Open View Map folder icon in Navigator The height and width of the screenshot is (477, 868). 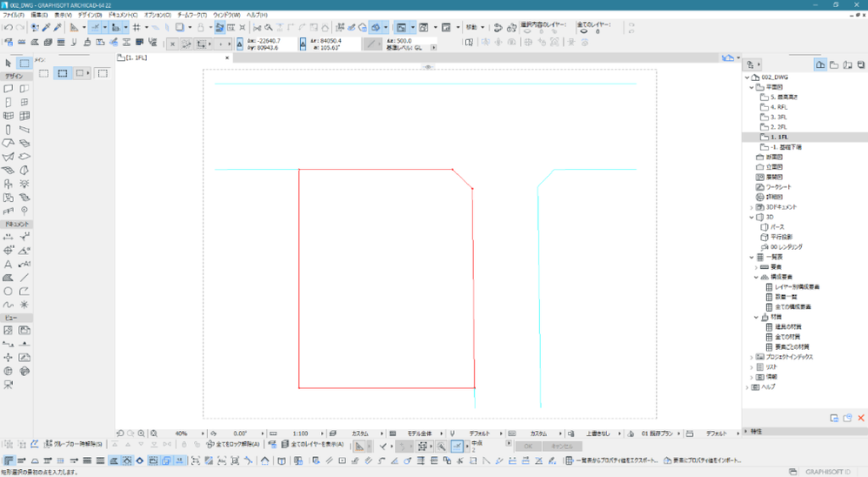[x=834, y=64]
